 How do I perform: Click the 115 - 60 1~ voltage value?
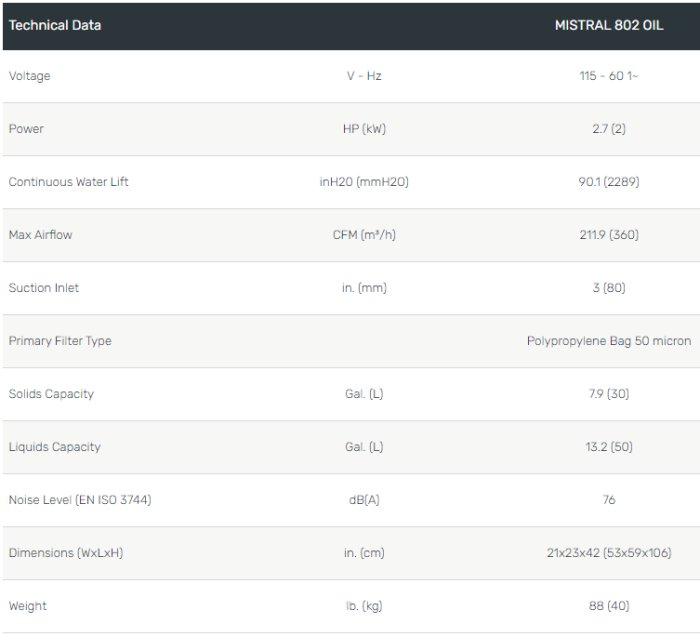point(608,76)
